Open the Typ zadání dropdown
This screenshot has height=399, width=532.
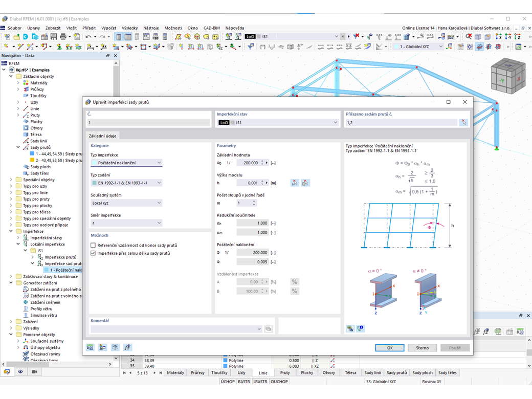(126, 183)
